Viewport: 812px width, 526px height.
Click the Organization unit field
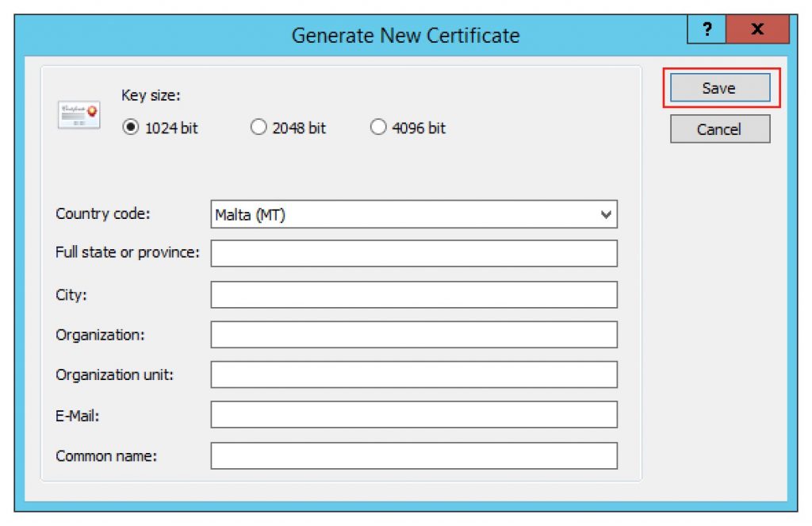click(412, 374)
